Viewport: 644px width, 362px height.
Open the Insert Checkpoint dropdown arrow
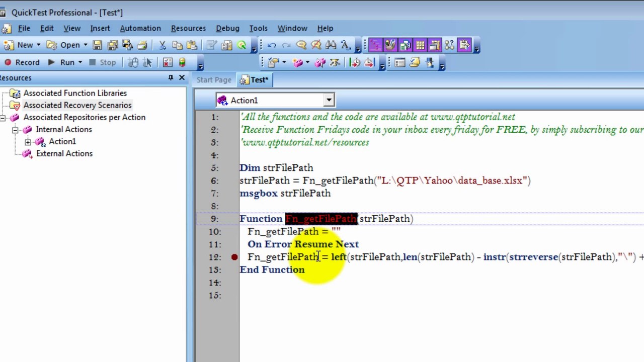[284, 62]
